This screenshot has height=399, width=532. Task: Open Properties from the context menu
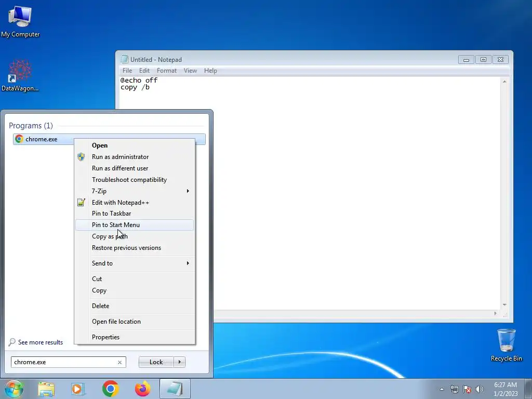point(135,337)
